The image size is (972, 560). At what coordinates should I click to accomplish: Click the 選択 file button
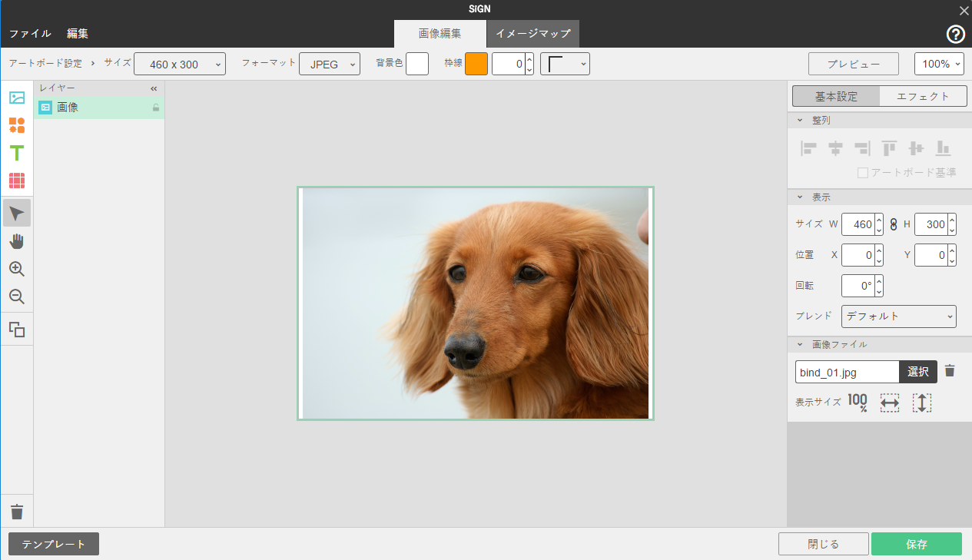918,372
